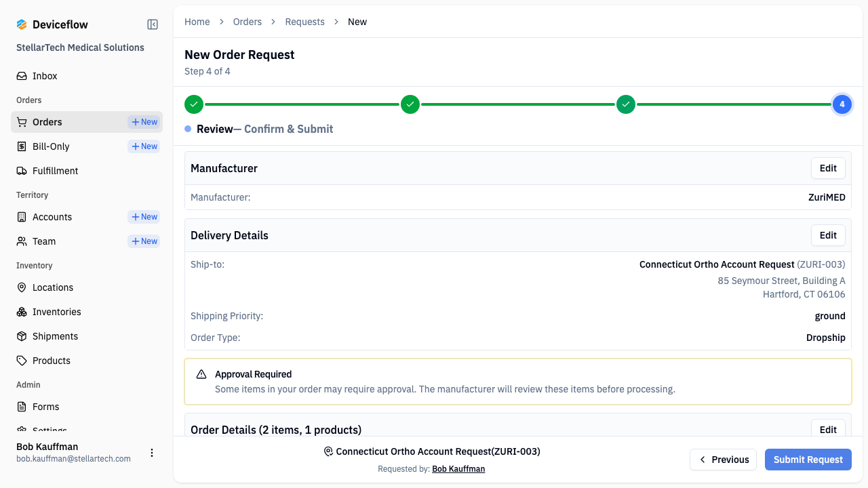Click the New breadcrumb text
Image resolution: width=868 pixels, height=488 pixels.
[x=357, y=22]
